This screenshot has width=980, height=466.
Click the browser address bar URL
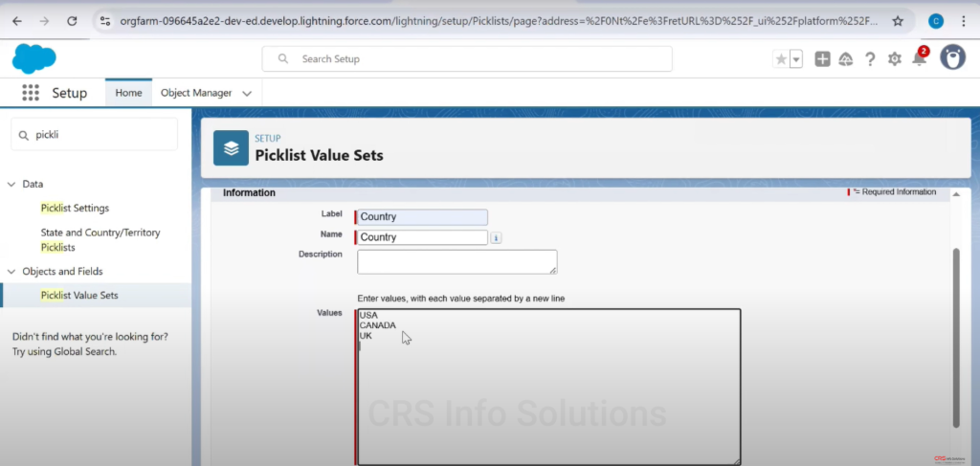498,21
